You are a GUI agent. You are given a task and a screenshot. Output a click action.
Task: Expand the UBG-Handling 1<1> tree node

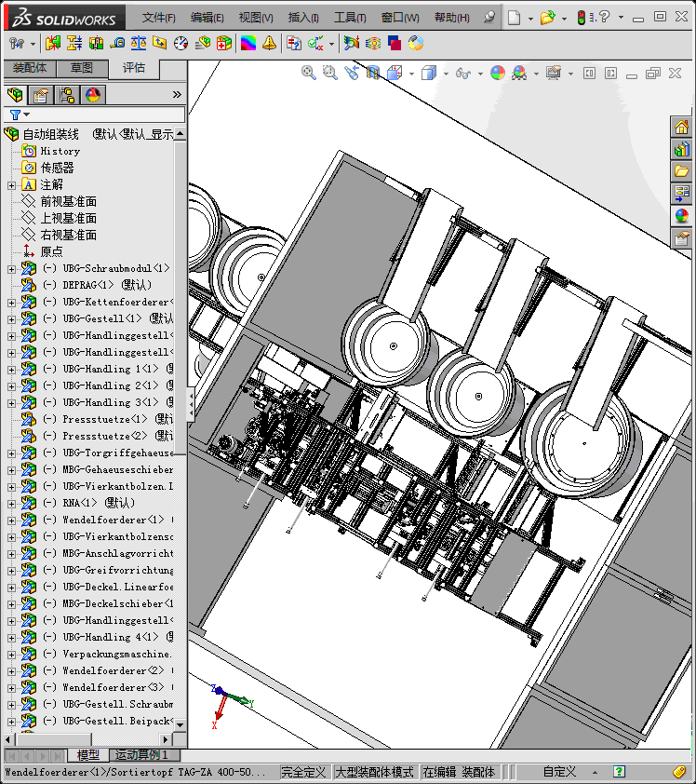pos(11,370)
